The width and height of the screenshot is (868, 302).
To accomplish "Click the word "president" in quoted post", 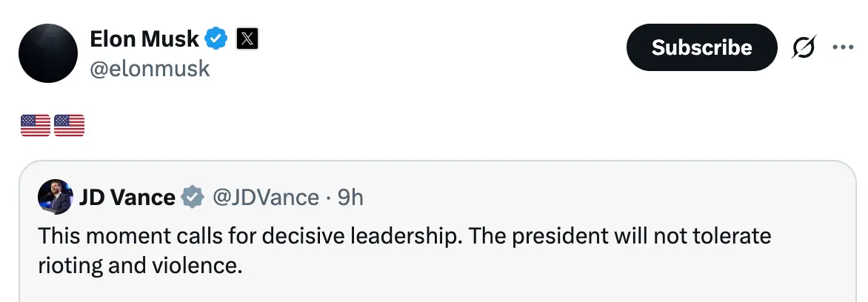I will coord(550,236).
